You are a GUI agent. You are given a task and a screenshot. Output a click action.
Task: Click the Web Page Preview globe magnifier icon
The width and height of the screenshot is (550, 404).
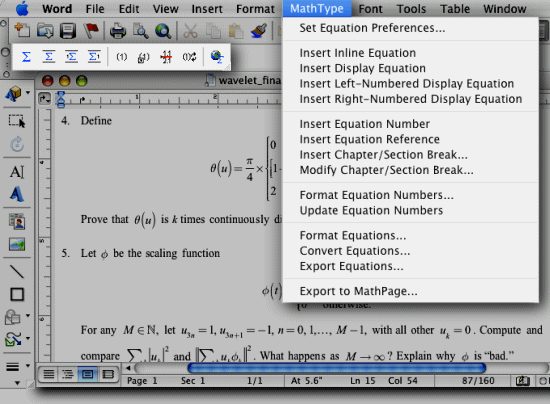pos(163,31)
